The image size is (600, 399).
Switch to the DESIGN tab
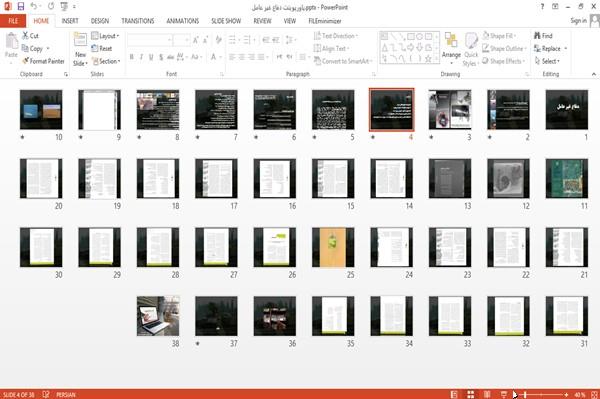100,21
